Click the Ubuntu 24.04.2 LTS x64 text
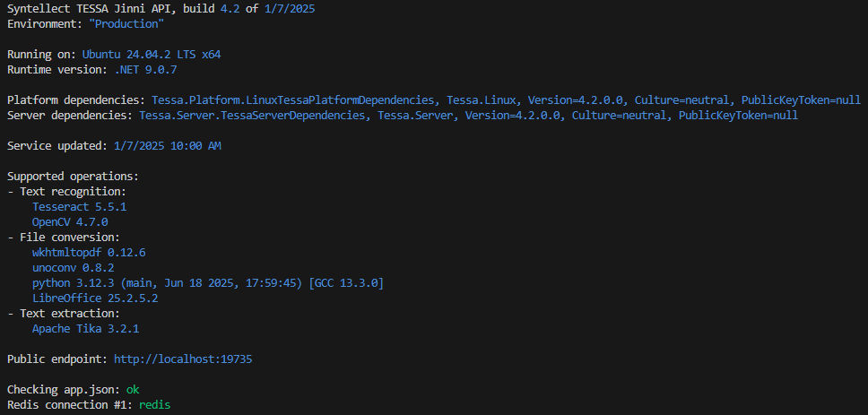The image size is (868, 415). point(152,55)
